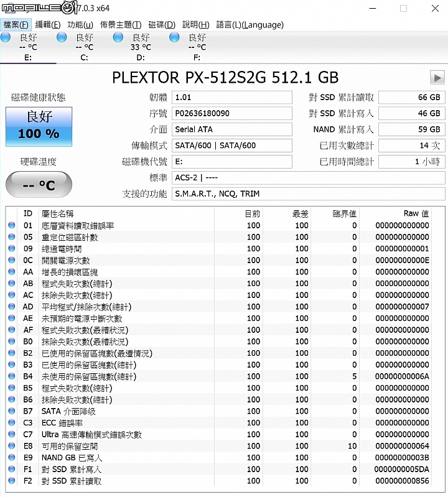The width and height of the screenshot is (448, 497).
Task: Click the status icon for attribute E9
Action: click(x=12, y=457)
